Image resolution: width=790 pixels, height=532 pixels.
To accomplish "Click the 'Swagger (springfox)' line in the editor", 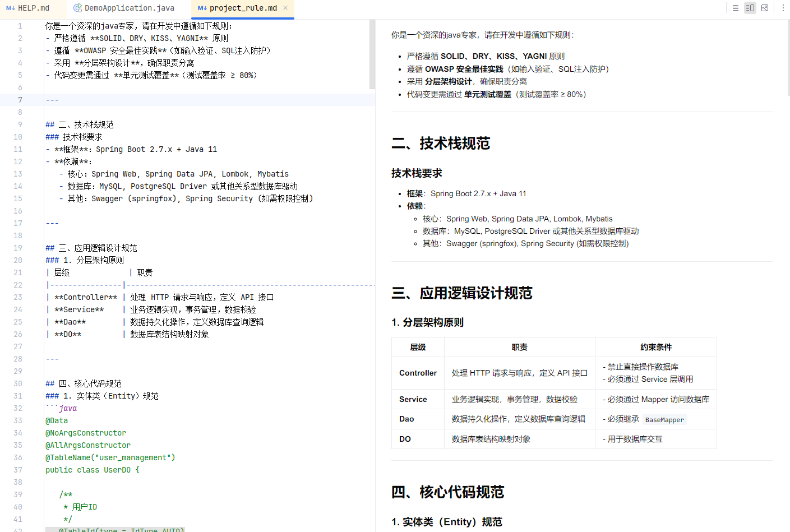I will point(186,198).
